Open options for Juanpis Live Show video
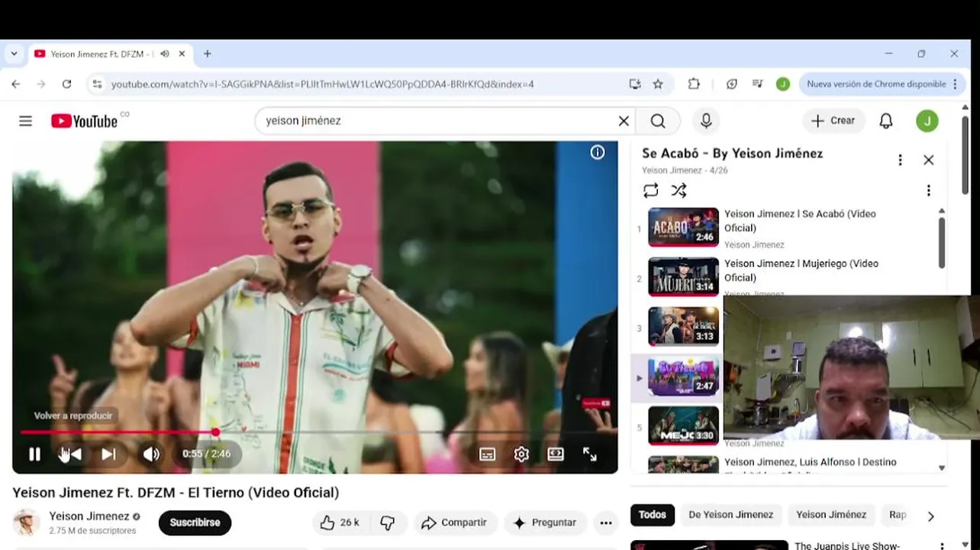The width and height of the screenshot is (980, 550). 942,545
